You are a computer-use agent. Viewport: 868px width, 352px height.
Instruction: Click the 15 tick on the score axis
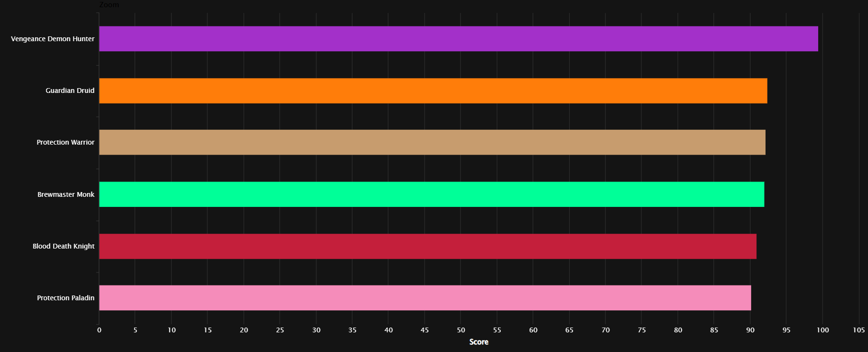[x=208, y=330]
